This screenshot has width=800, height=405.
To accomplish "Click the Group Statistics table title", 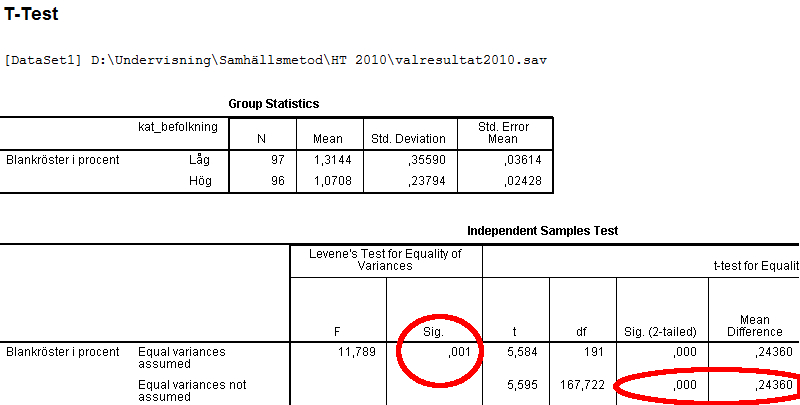I will coord(275,104).
